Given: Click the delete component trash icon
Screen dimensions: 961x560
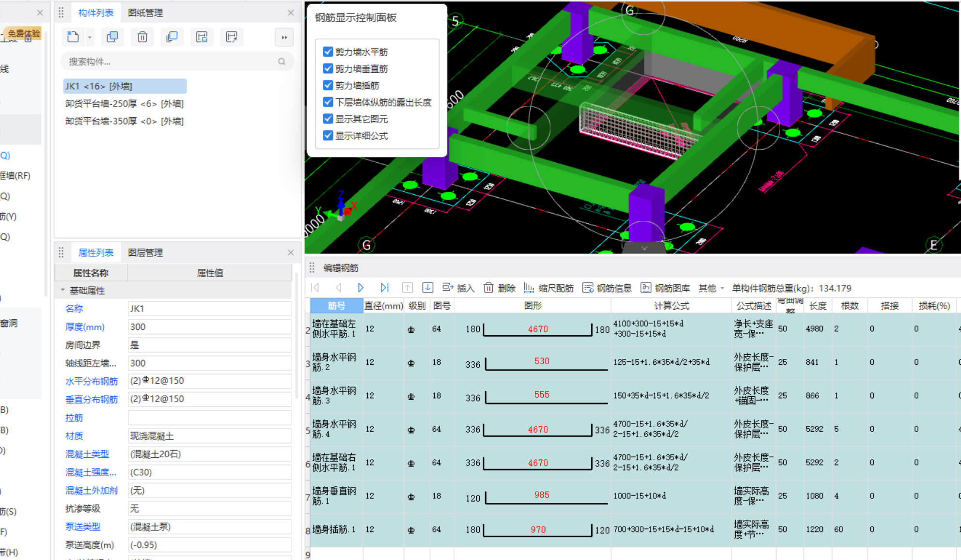Looking at the screenshot, I should [x=142, y=37].
